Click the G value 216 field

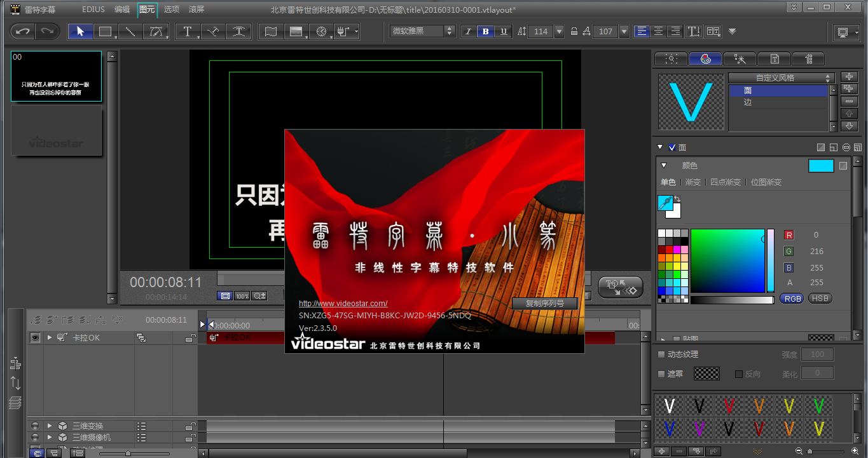point(817,251)
